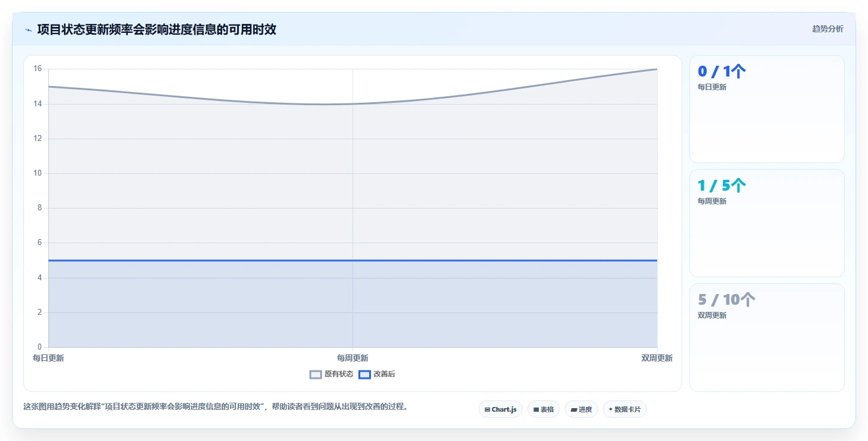Click the y-axis value 10

coord(38,173)
